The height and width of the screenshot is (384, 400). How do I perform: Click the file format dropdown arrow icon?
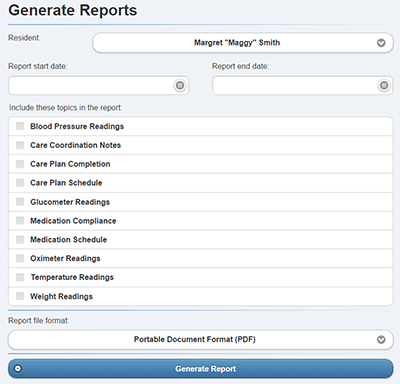click(381, 340)
